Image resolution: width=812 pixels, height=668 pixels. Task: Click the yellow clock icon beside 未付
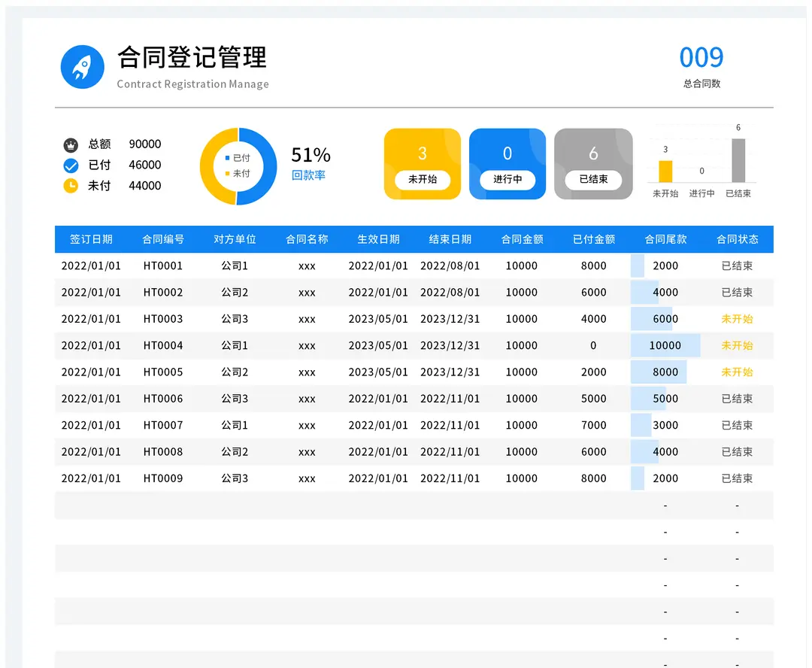71,186
